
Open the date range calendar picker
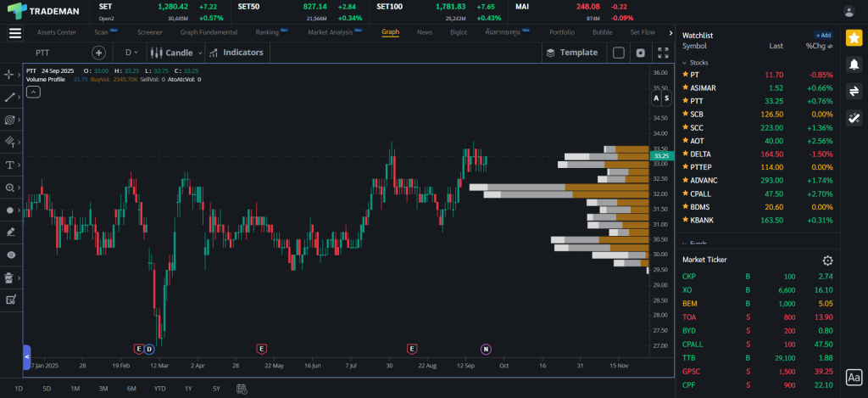pos(242,389)
